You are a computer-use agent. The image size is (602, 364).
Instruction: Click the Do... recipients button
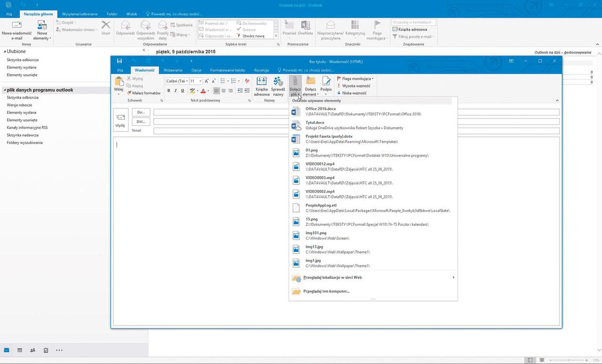tap(141, 112)
